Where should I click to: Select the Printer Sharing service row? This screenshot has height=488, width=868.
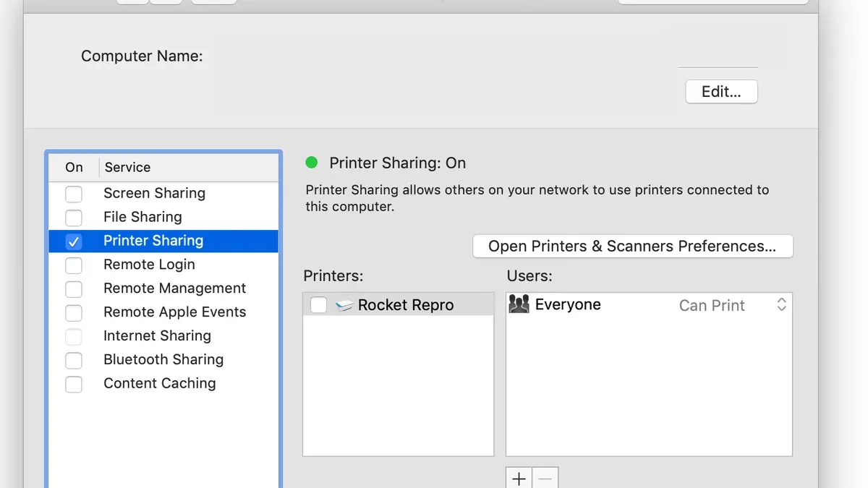(x=163, y=241)
